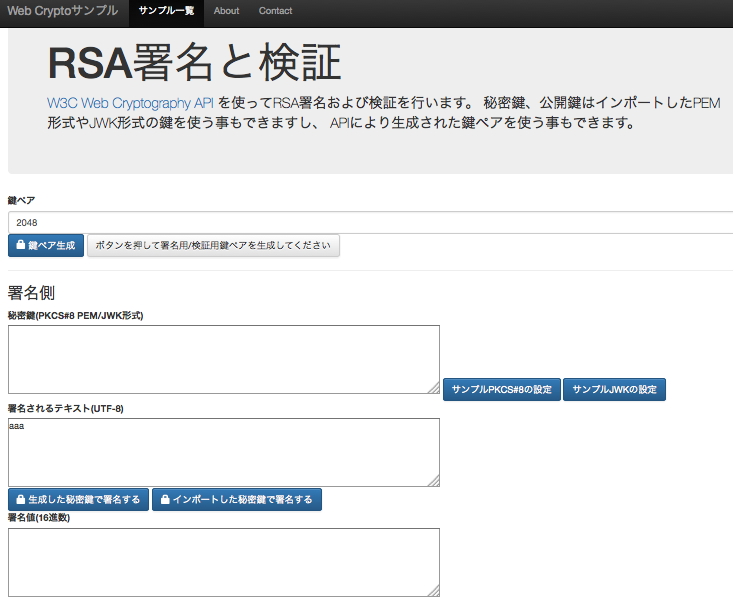
Task: Follow the W3C Web Cryptography API link
Action: point(130,103)
